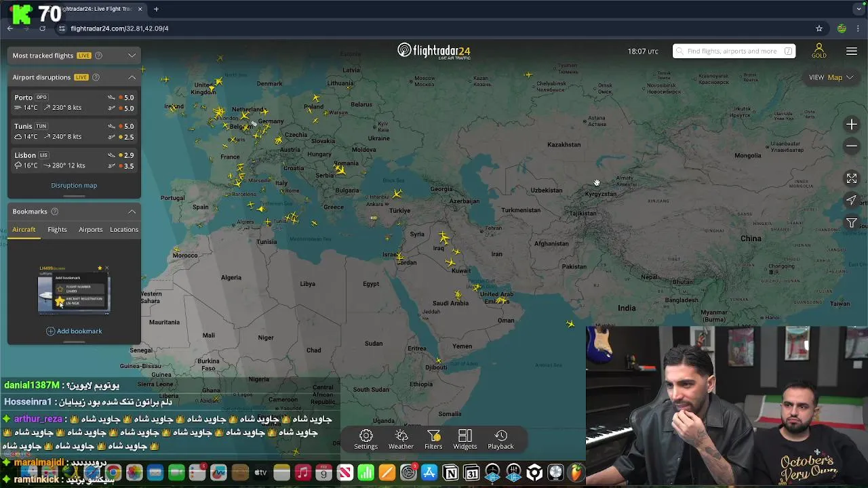
Task: Open Lisbon LIS airport disruption row
Action: [74, 161]
